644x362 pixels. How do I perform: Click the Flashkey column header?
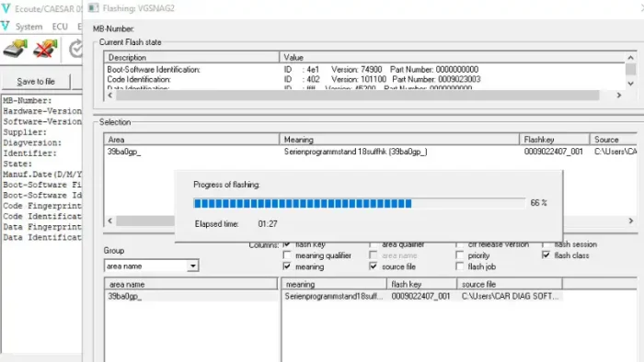[555, 140]
